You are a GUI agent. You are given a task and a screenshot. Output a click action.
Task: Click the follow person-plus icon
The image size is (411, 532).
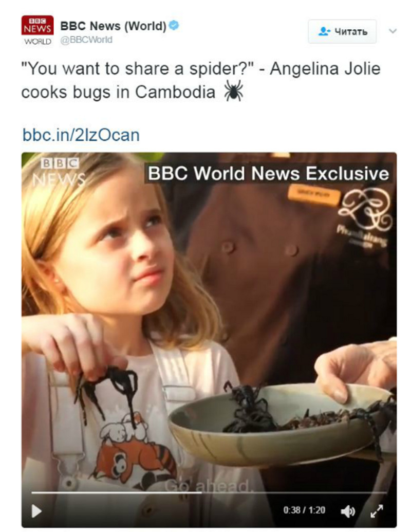(324, 31)
